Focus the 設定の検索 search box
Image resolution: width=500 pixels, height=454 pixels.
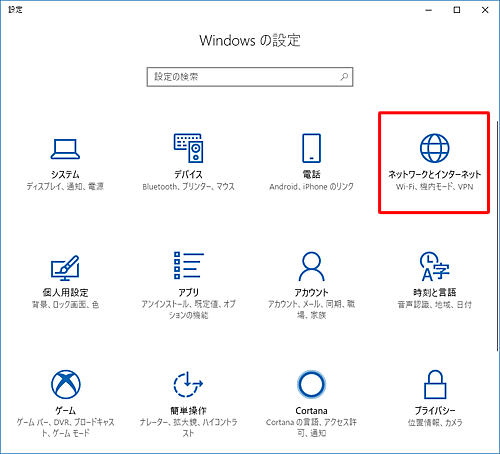pos(250,77)
